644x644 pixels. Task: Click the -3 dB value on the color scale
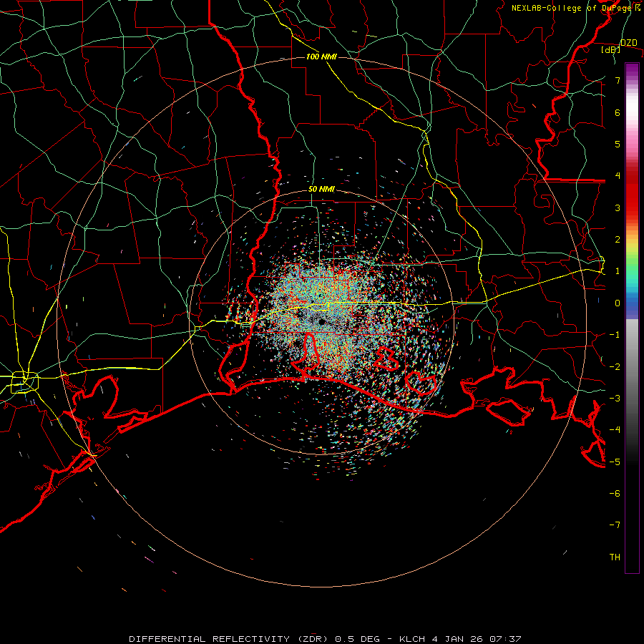coord(615,398)
